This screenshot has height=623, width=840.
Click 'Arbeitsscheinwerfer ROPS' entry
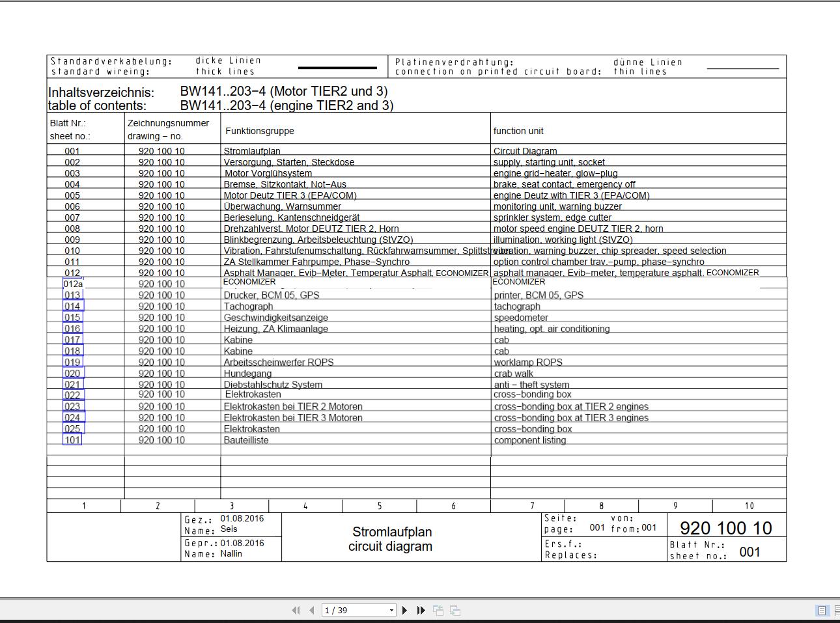(279, 362)
